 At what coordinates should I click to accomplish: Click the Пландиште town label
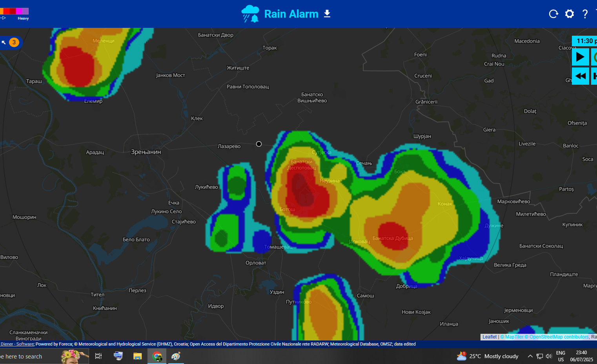(564, 275)
